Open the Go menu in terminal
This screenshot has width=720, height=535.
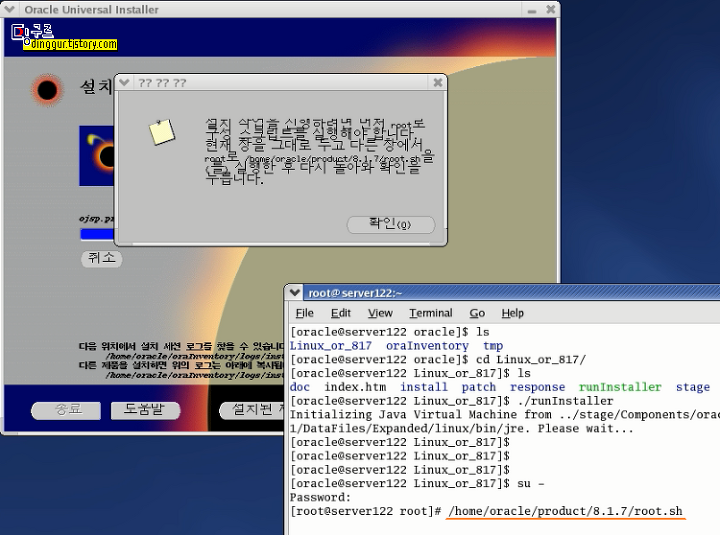click(x=477, y=313)
